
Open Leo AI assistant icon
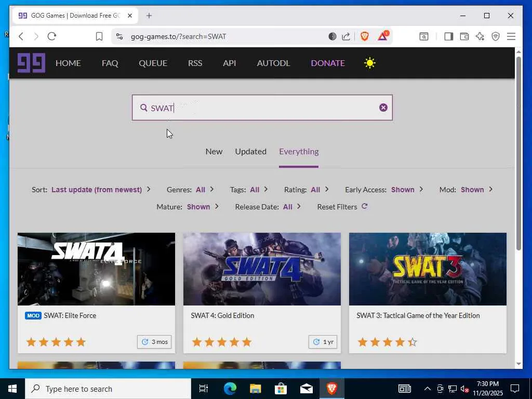[480, 36]
